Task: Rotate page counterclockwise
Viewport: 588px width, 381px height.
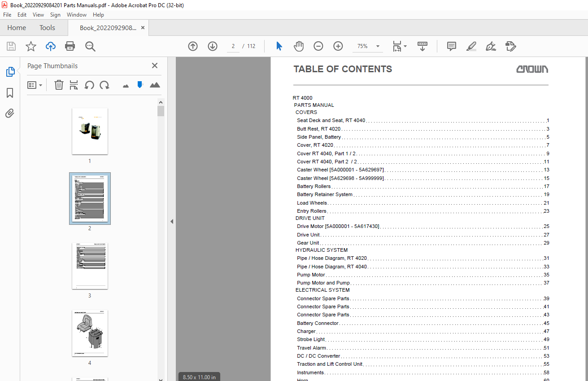Action: pos(89,85)
